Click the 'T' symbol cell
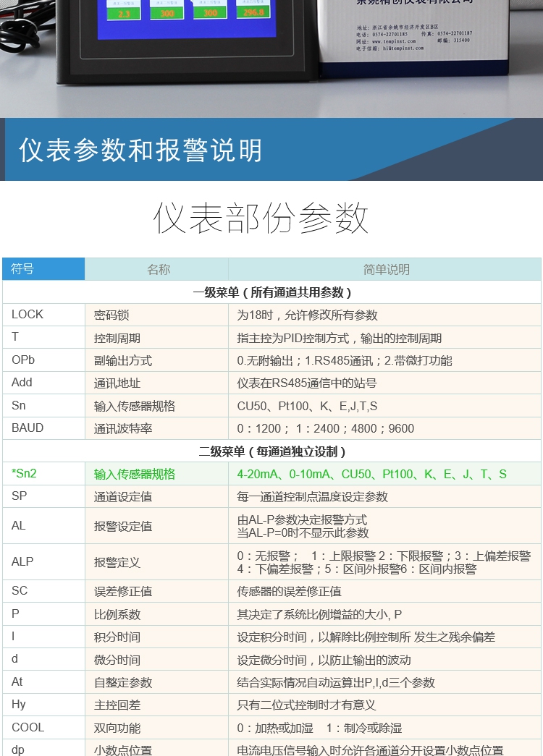Screen dimensions: 543x756 [43, 338]
